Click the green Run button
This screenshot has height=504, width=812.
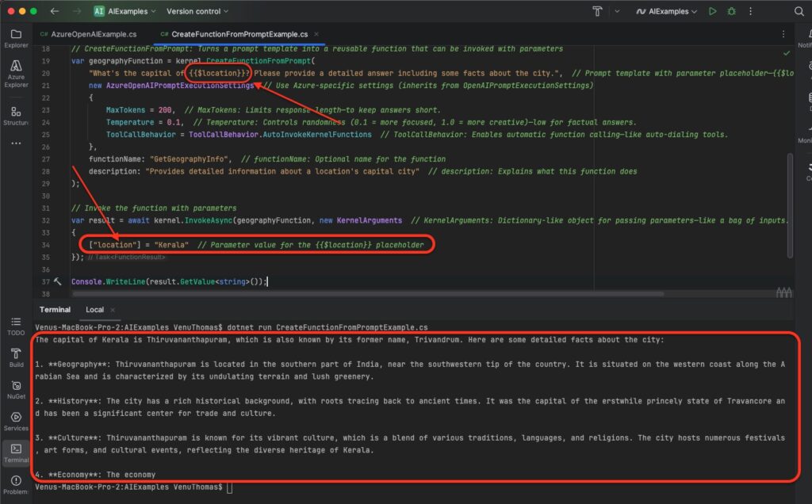(x=713, y=12)
